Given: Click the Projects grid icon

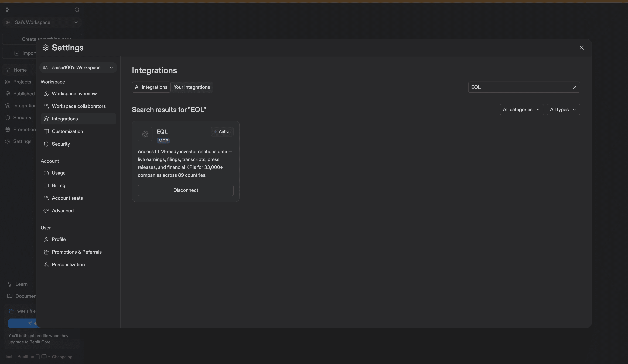Looking at the screenshot, I should pos(8,82).
